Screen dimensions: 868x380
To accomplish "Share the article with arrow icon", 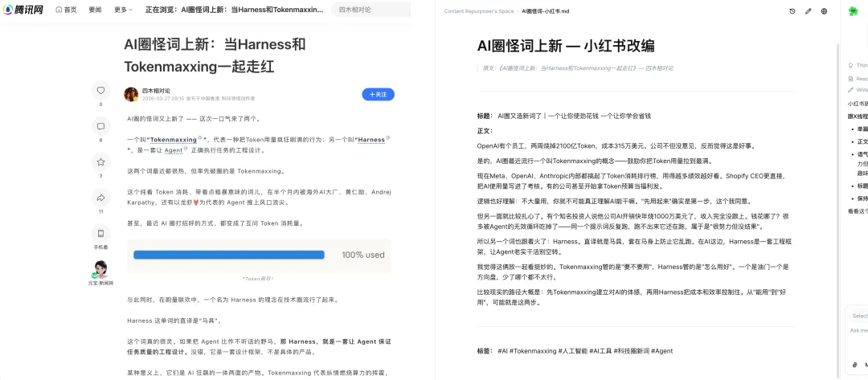I will pyautogui.click(x=100, y=198).
